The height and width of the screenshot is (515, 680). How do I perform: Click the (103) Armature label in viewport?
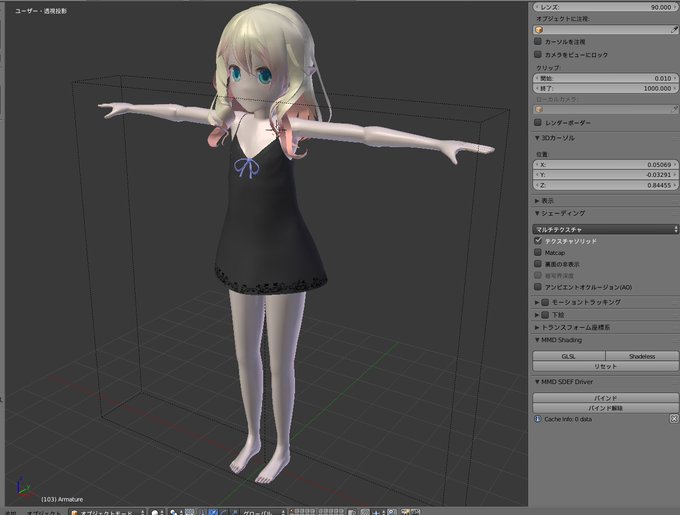point(62,499)
